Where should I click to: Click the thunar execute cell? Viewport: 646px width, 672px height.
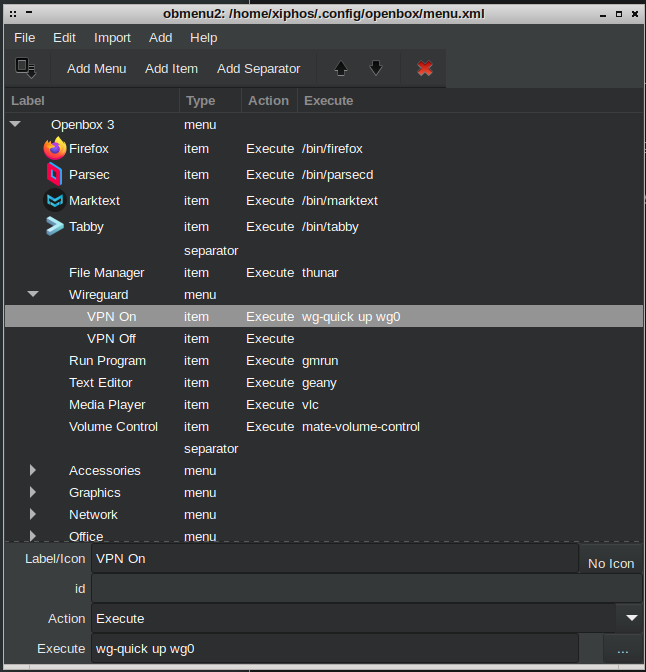pyautogui.click(x=320, y=272)
